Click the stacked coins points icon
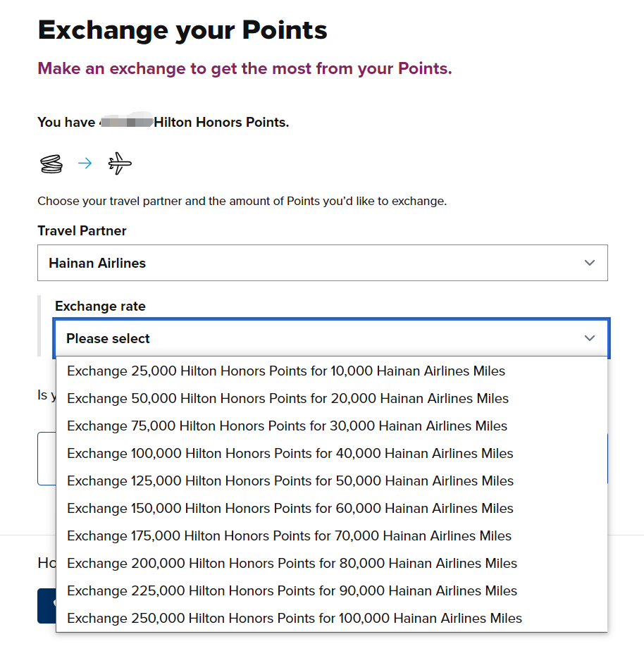This screenshot has height=663, width=644. [51, 164]
